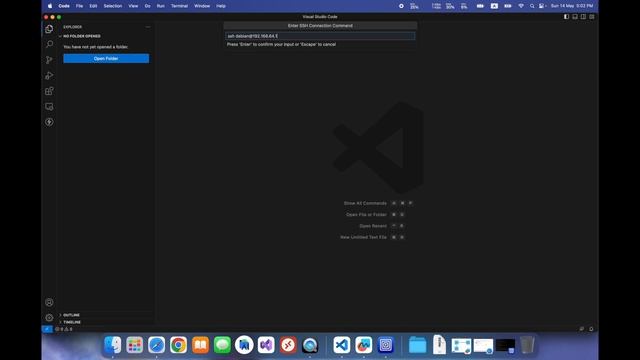Focus the SSH connection command input field
640x360 pixels.
tap(320, 36)
